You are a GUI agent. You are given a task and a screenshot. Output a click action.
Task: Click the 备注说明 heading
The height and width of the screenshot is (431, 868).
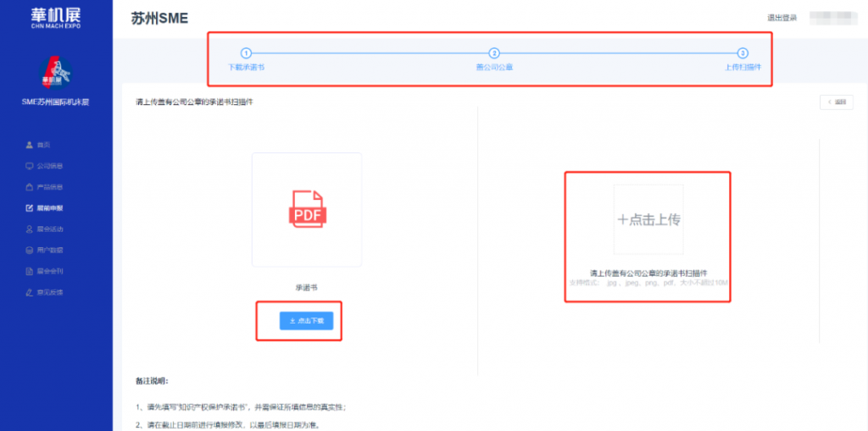[x=152, y=381]
